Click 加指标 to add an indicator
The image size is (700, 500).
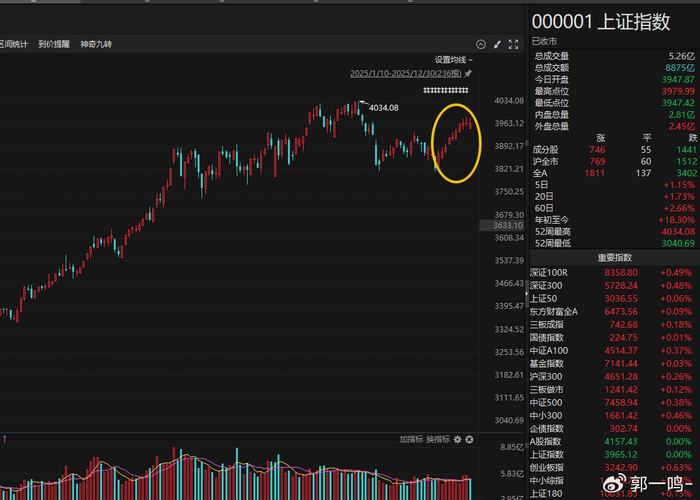(x=411, y=439)
